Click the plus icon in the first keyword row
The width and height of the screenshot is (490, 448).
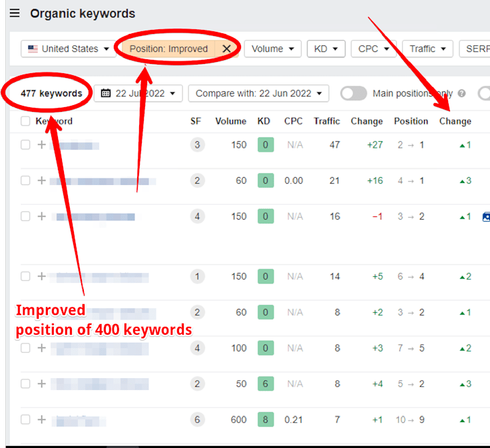click(41, 144)
